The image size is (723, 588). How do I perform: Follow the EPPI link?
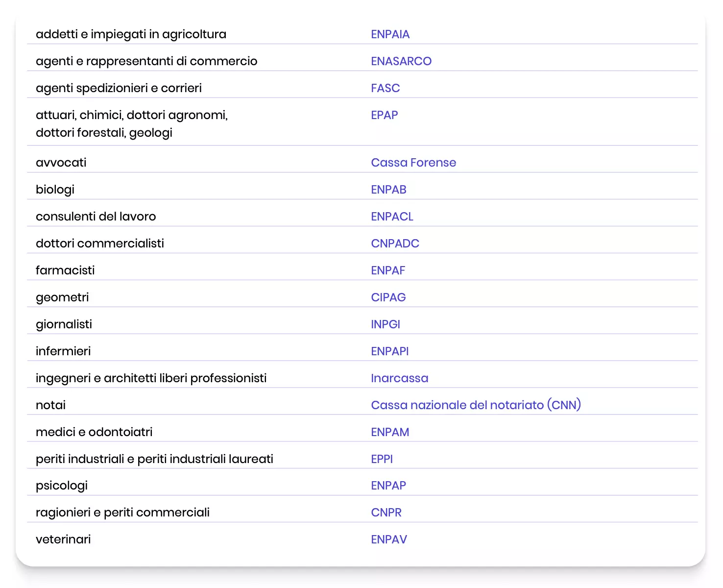click(x=382, y=459)
